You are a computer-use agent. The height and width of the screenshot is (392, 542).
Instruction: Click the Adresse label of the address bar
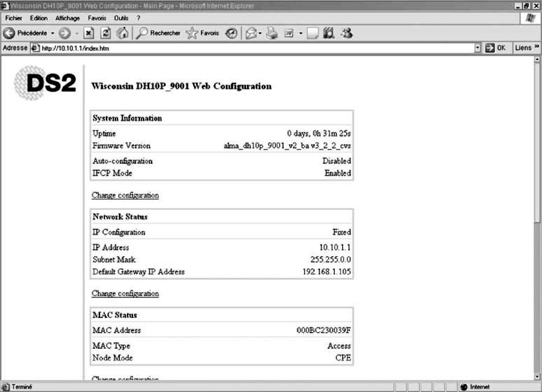(15, 48)
